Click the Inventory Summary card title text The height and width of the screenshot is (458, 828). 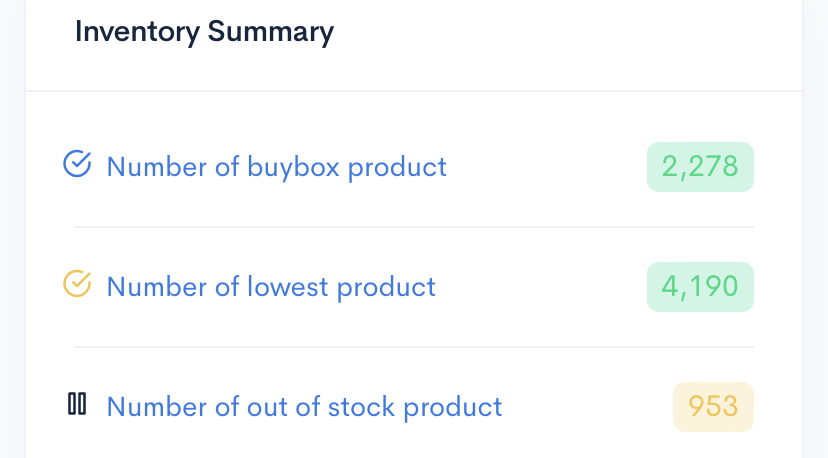point(204,32)
